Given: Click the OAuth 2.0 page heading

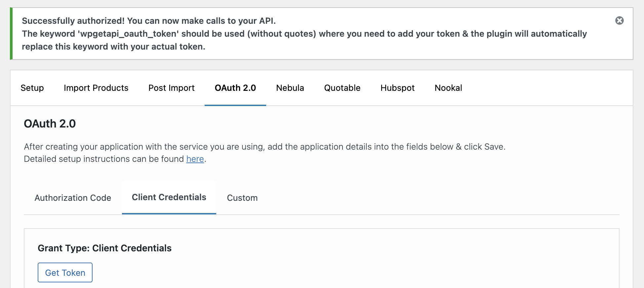Looking at the screenshot, I should point(50,124).
